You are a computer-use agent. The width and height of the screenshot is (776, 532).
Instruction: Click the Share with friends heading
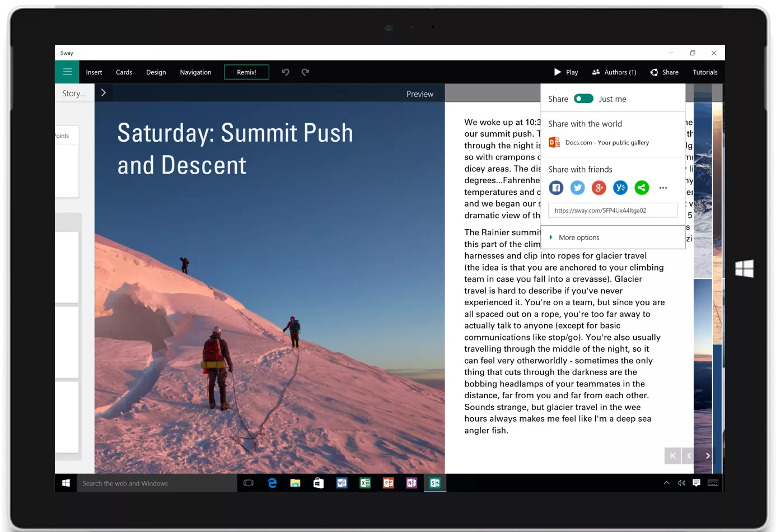(580, 169)
